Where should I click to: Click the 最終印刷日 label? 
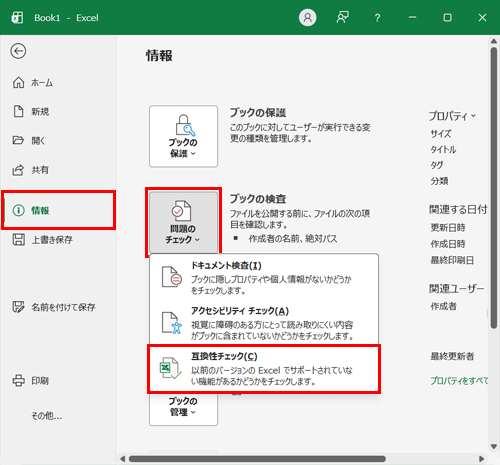[452, 260]
